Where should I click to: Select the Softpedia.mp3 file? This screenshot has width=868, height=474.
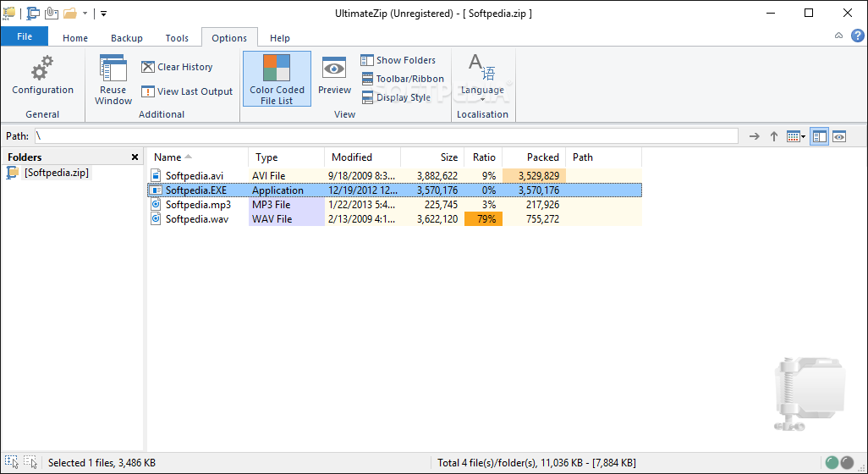[198, 205]
